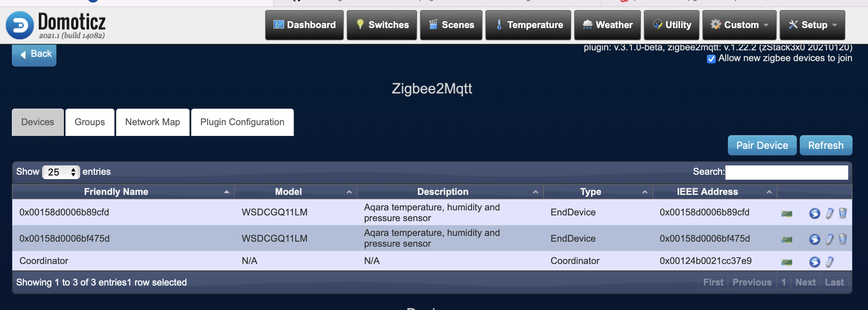
Task: Go to Previous page of entries
Action: pyautogui.click(x=752, y=282)
